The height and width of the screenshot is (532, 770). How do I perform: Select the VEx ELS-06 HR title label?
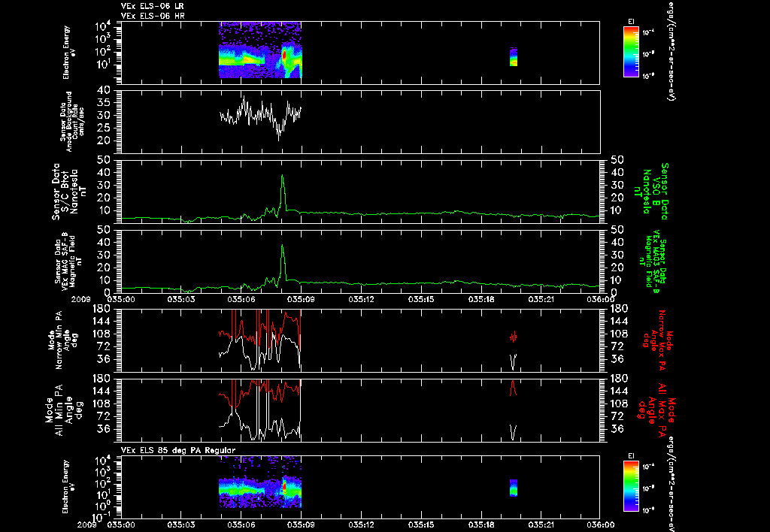click(153, 16)
